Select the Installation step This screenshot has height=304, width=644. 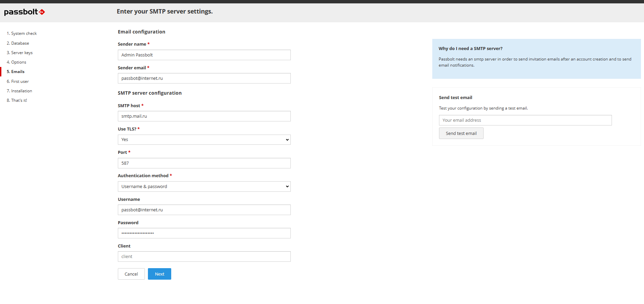coord(19,91)
